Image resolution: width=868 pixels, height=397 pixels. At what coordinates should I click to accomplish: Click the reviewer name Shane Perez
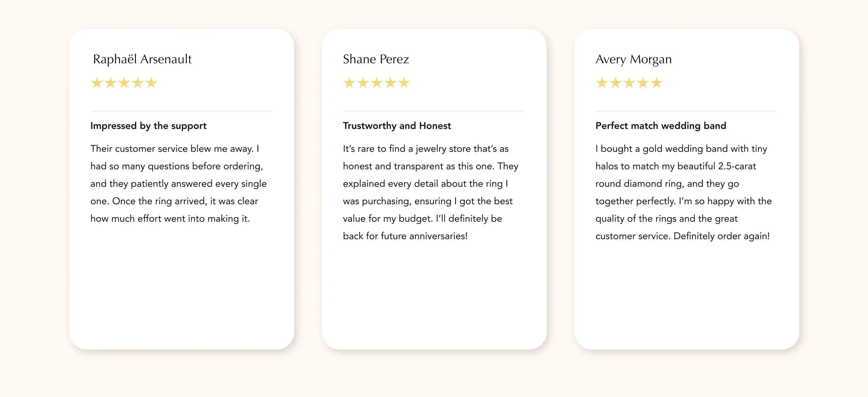[x=376, y=59]
